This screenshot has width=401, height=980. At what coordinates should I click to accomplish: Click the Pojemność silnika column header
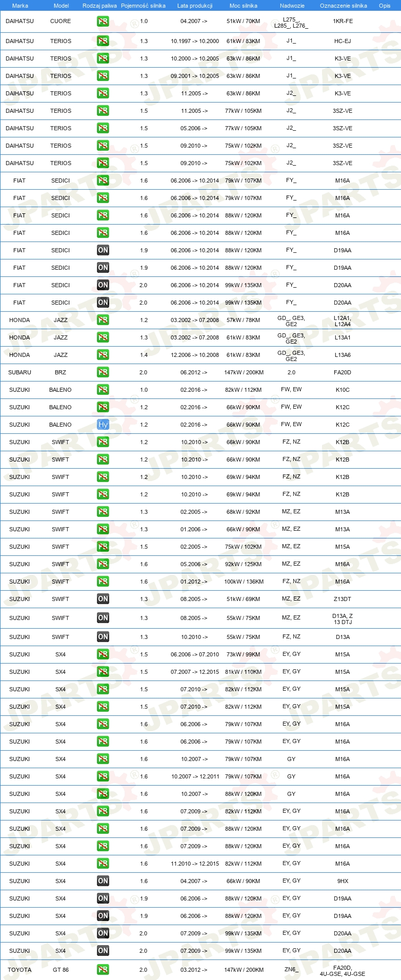[143, 6]
